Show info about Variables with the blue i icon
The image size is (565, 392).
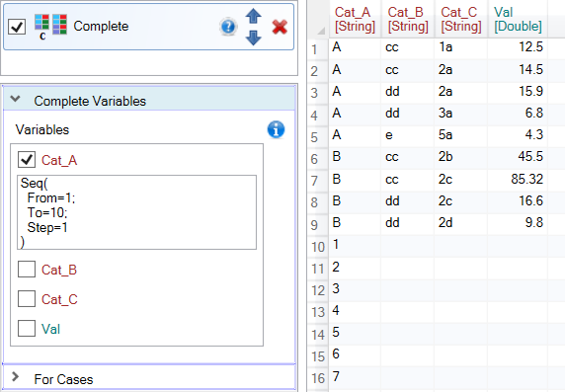[276, 129]
